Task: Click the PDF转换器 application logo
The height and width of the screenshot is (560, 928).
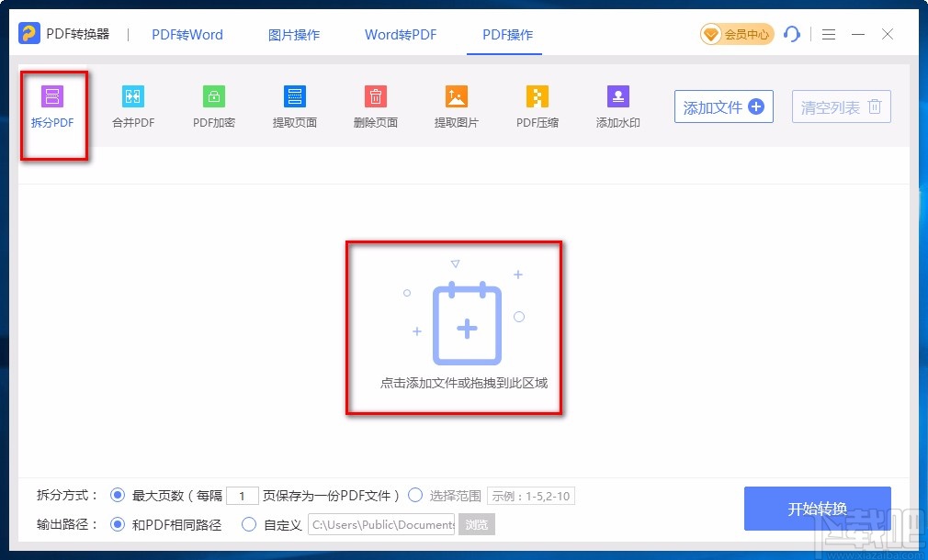Action: coord(29,34)
